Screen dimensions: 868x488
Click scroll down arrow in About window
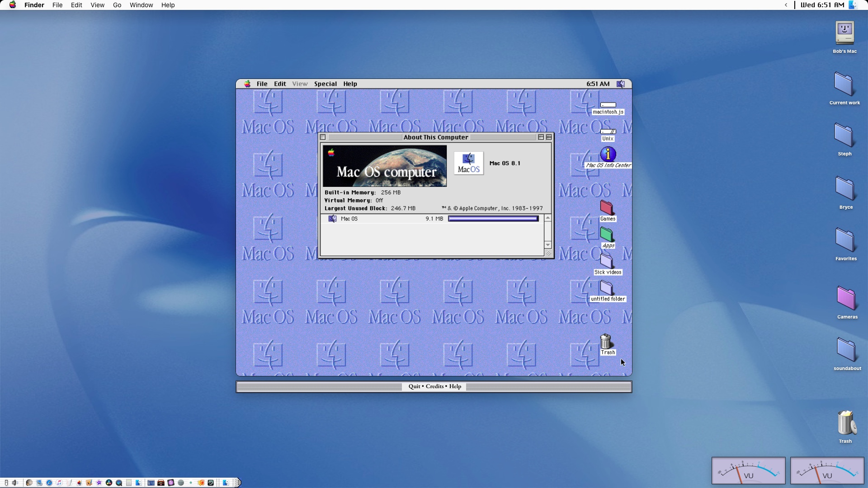tap(547, 244)
